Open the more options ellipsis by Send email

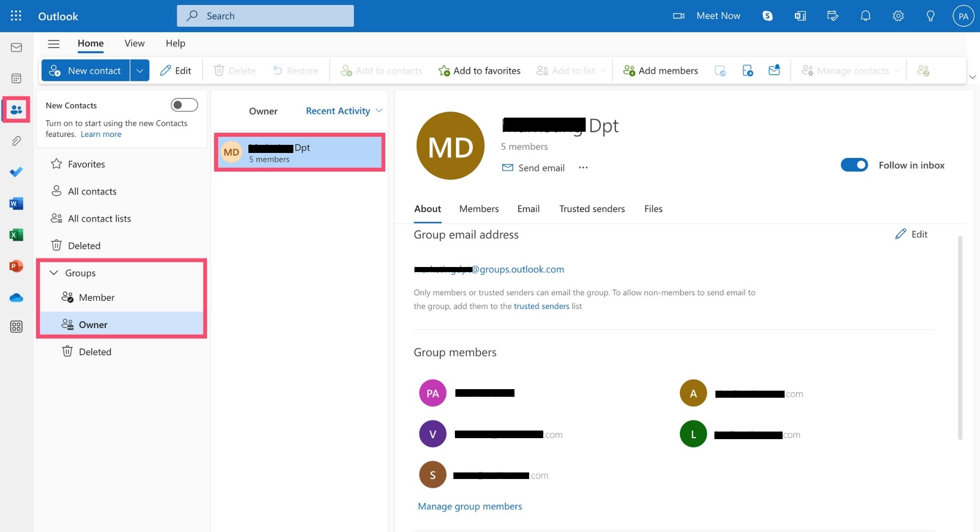pos(583,168)
